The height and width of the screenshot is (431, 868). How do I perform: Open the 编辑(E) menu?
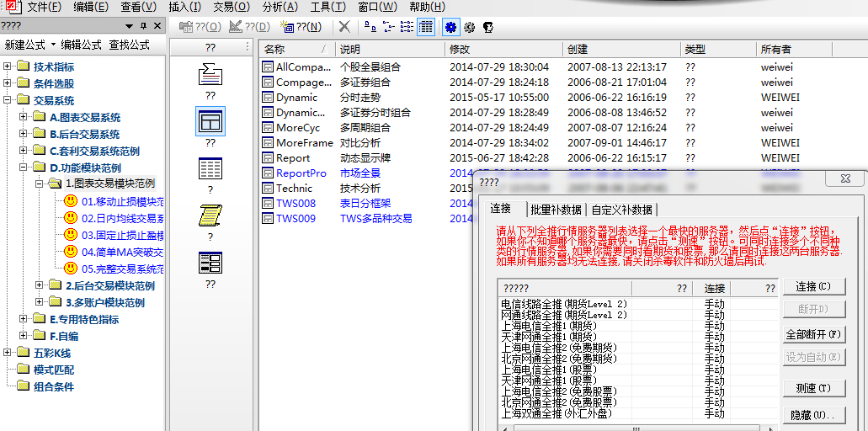tap(91, 7)
